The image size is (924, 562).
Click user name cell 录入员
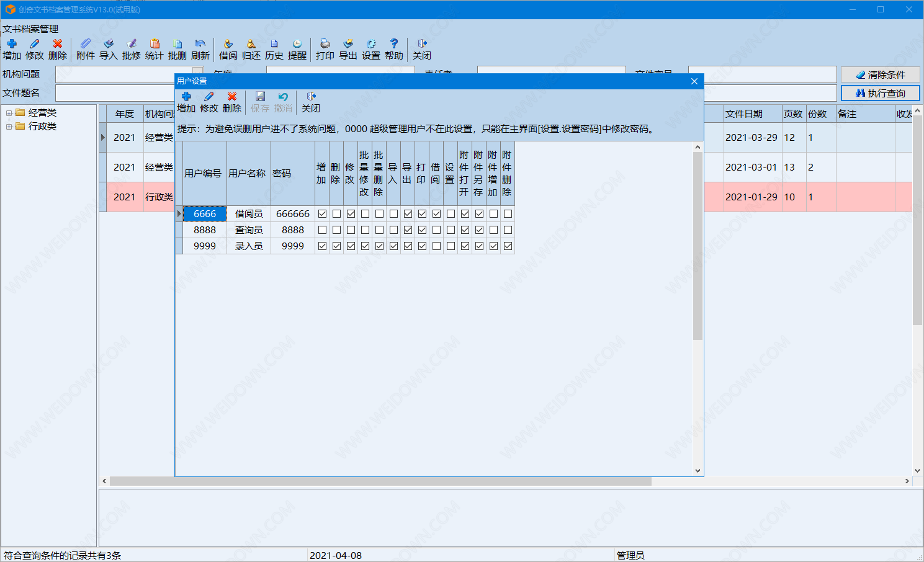pos(249,246)
